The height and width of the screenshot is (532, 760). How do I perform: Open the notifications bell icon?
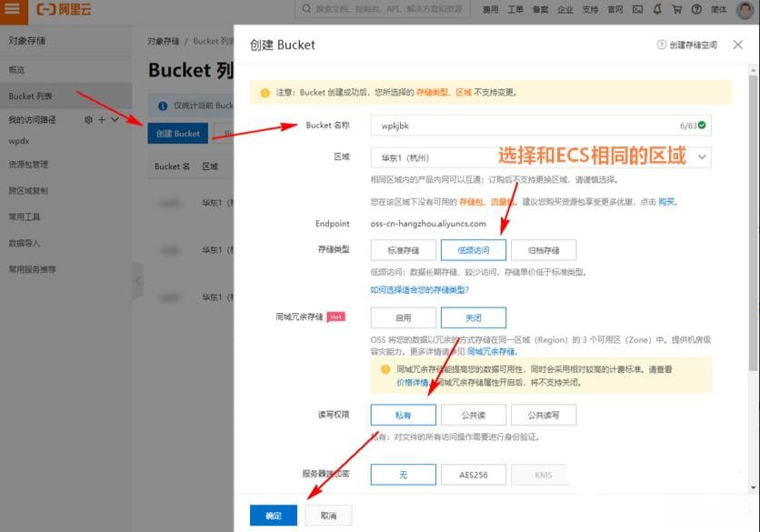point(657,9)
